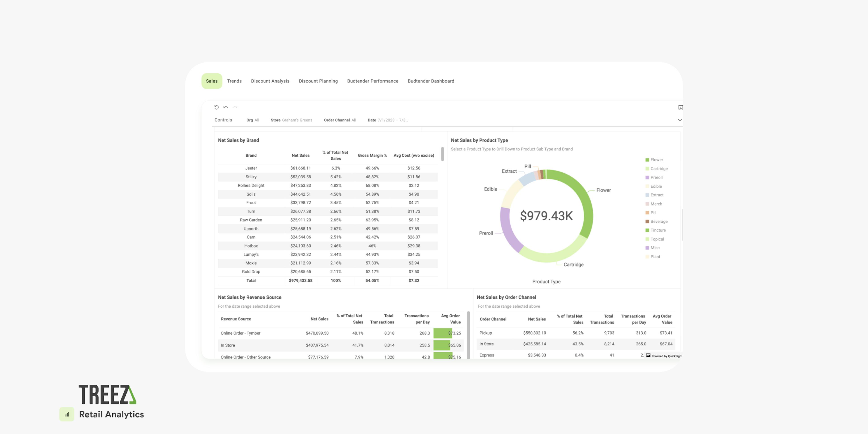Click the reset dashboard icon

pos(216,108)
